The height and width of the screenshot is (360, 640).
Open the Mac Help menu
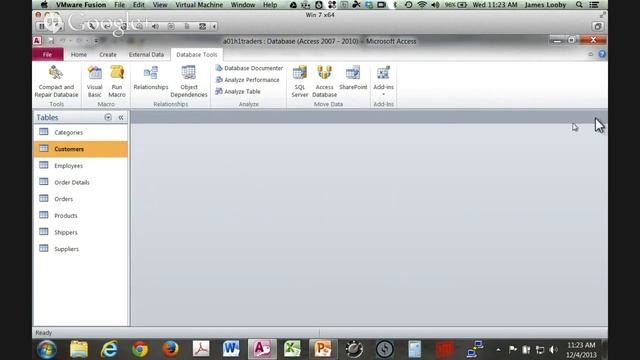[270, 5]
